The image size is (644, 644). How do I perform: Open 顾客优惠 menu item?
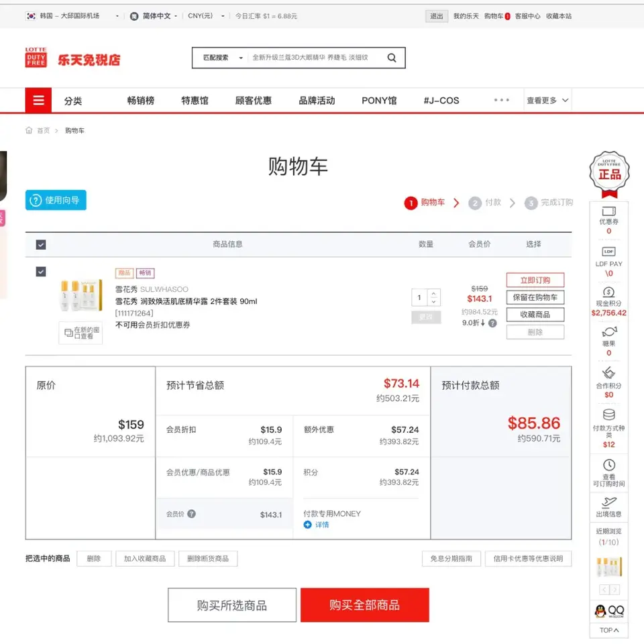[x=254, y=101]
